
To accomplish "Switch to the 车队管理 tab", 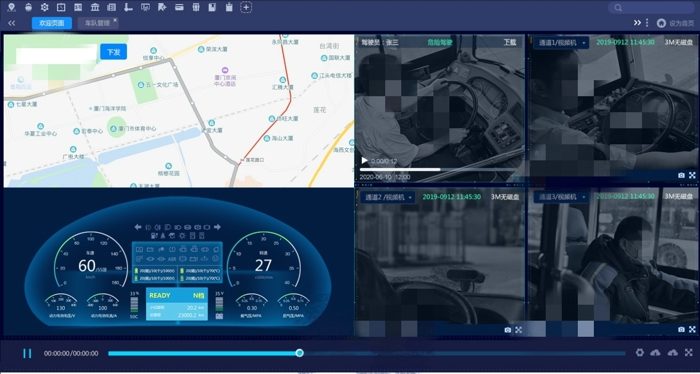I will 97,23.
